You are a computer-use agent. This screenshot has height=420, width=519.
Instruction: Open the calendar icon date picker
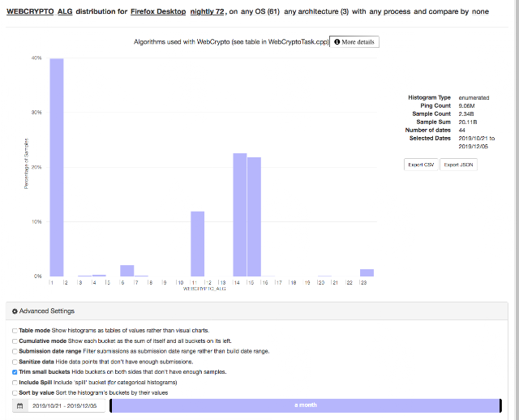[x=19, y=405]
